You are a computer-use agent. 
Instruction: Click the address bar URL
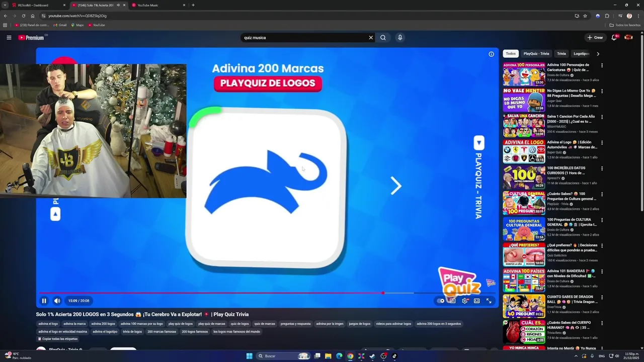(x=77, y=16)
